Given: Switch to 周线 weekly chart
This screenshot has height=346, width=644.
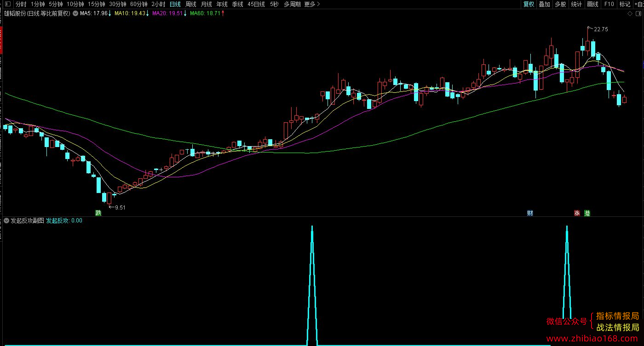Looking at the screenshot, I should coord(191,4).
